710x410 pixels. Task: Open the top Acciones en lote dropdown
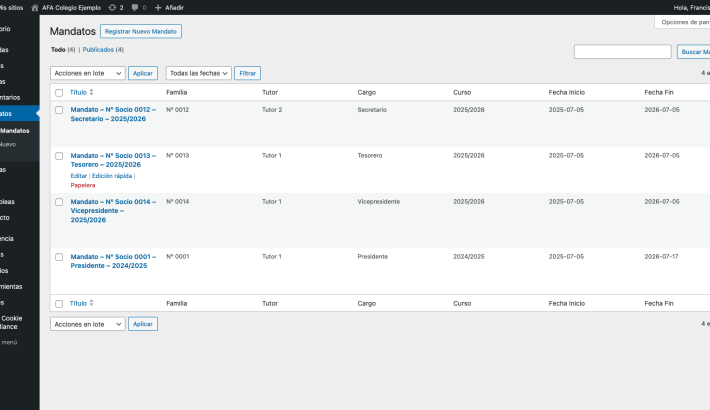[87, 73]
